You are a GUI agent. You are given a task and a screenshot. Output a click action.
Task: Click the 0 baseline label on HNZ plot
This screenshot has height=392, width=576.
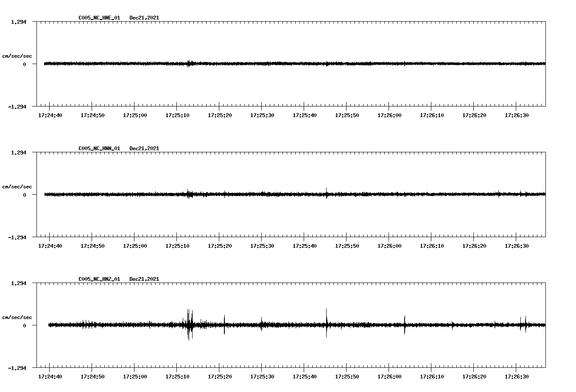tap(25, 325)
